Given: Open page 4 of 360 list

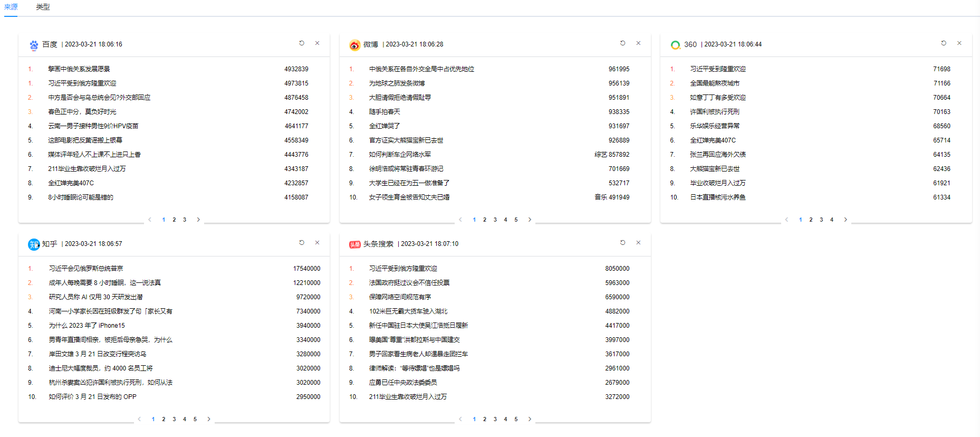Looking at the screenshot, I should point(832,220).
